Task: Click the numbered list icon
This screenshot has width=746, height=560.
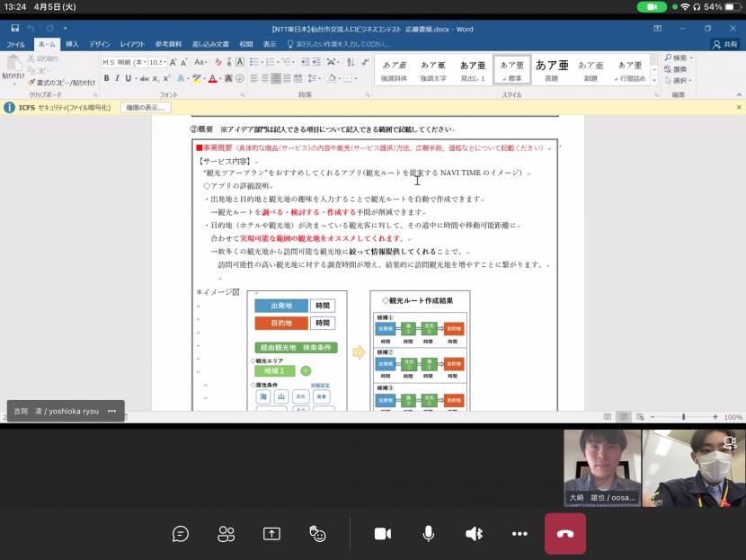Action: coord(271,62)
